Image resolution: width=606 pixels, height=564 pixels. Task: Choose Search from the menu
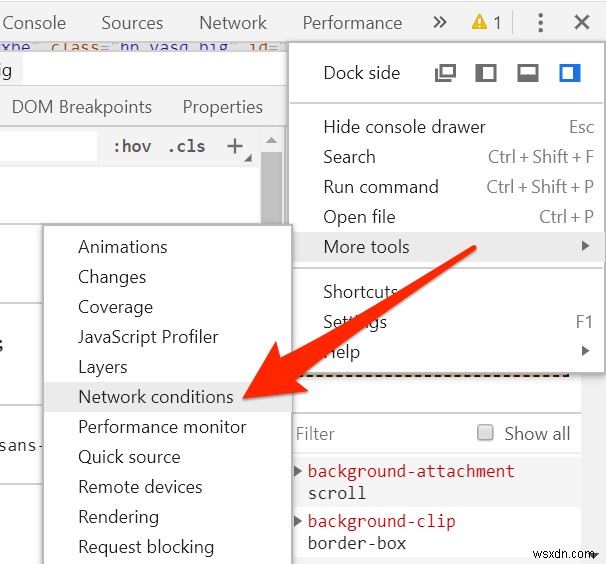click(x=448, y=157)
